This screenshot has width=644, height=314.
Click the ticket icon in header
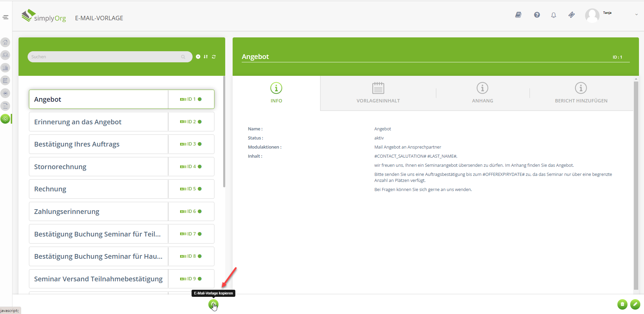click(x=572, y=15)
